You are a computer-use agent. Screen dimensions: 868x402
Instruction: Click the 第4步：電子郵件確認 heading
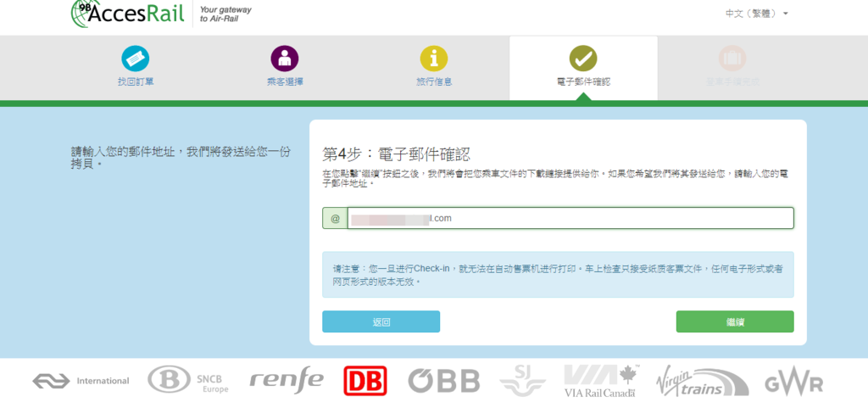click(x=397, y=154)
